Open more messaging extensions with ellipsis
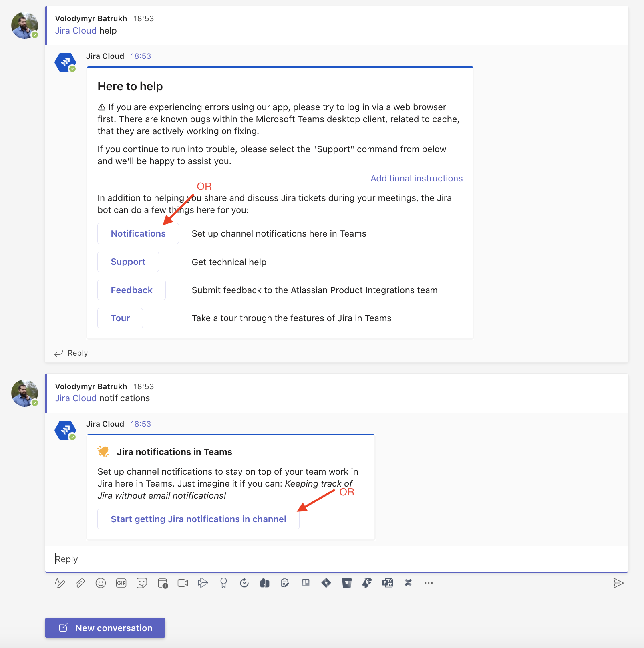 [x=428, y=583]
